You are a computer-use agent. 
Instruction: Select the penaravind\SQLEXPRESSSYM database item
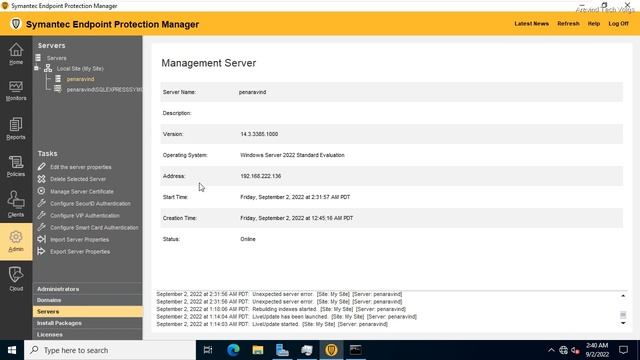[x=104, y=89]
